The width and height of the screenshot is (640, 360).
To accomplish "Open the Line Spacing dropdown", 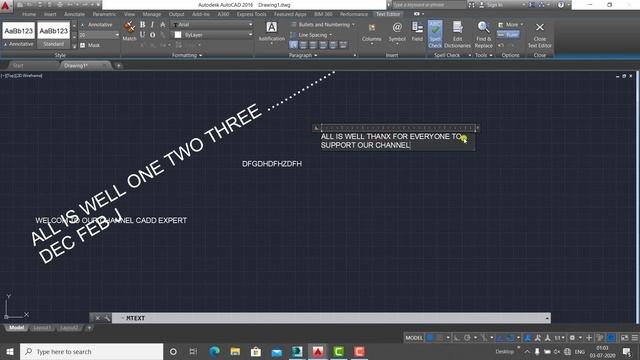I will coord(311,35).
